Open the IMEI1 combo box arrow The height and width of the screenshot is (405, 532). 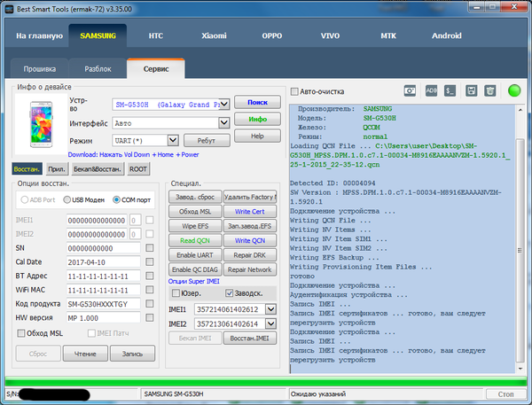click(x=270, y=309)
